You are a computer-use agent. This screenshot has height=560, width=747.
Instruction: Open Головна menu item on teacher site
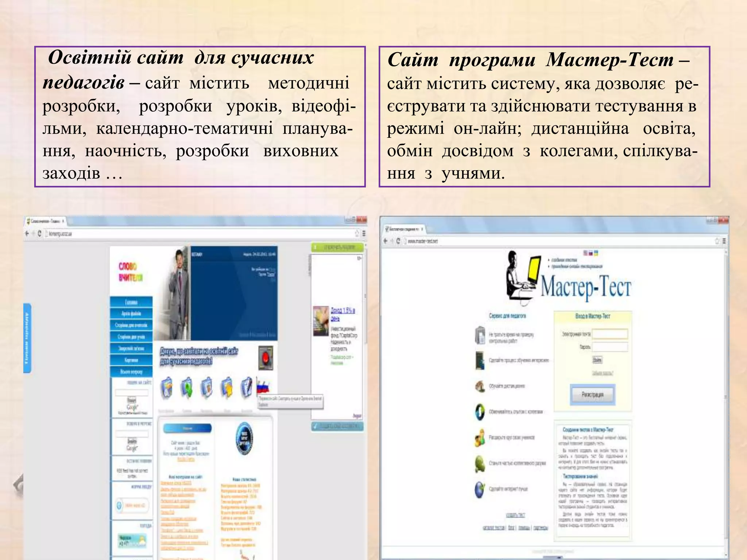(131, 302)
